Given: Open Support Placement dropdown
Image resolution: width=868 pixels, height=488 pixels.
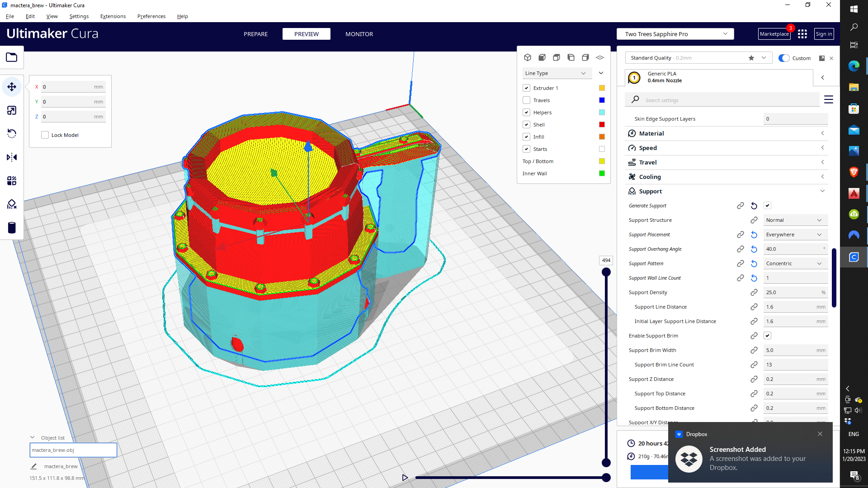Looking at the screenshot, I should point(796,235).
